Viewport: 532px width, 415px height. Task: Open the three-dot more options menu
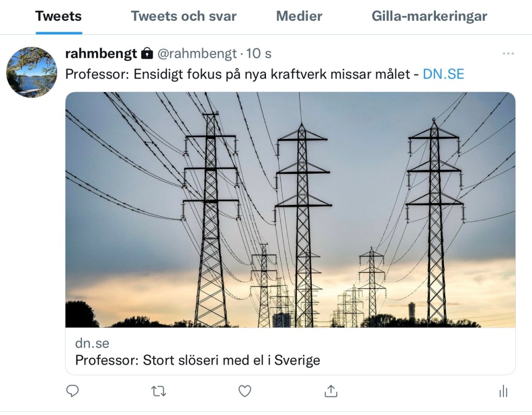(508, 54)
